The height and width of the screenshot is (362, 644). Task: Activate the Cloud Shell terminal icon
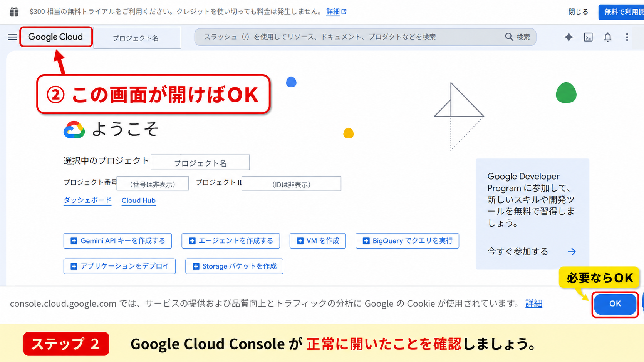point(588,37)
